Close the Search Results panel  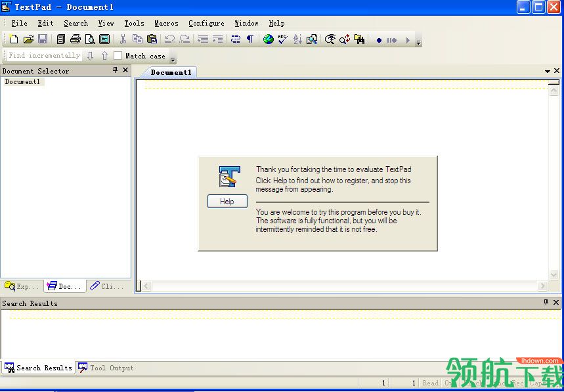coord(556,302)
